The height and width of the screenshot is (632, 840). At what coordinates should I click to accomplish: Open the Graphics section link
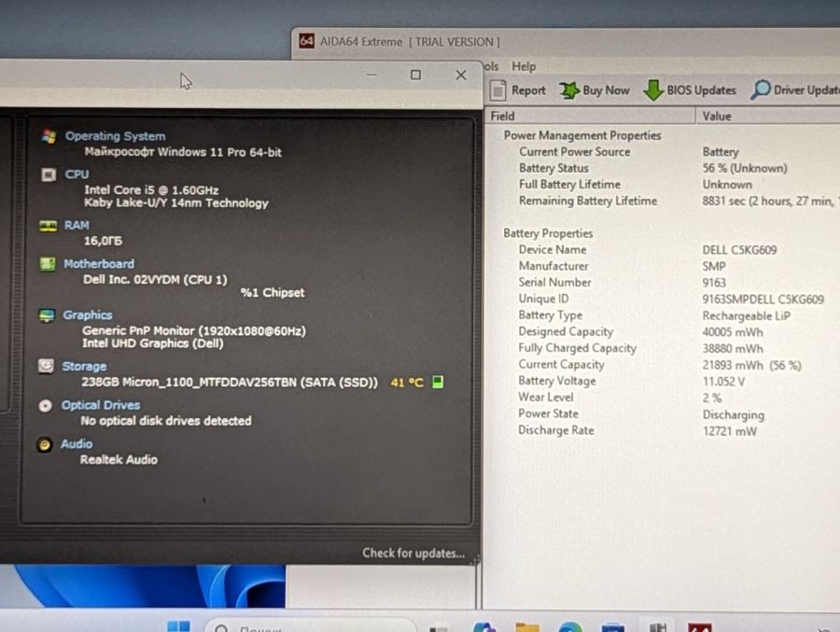click(88, 316)
